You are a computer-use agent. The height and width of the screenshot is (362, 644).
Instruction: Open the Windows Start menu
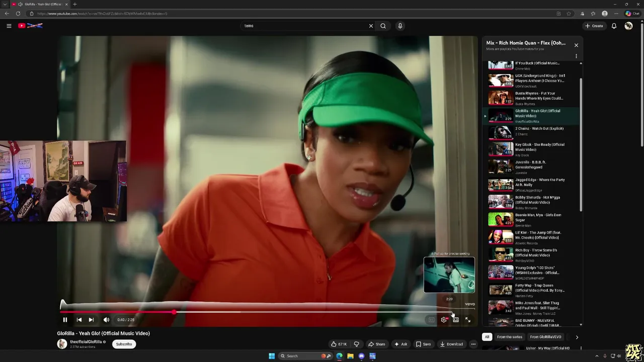[x=272, y=356]
